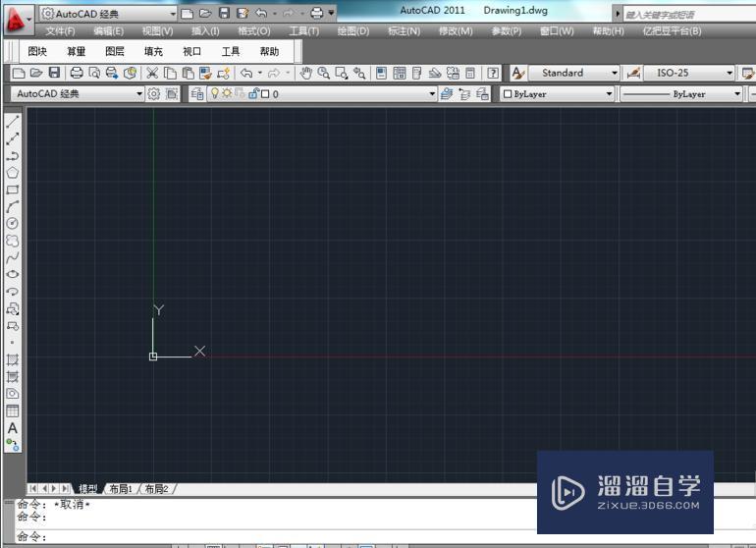Select the Construction Line tool

click(x=13, y=138)
